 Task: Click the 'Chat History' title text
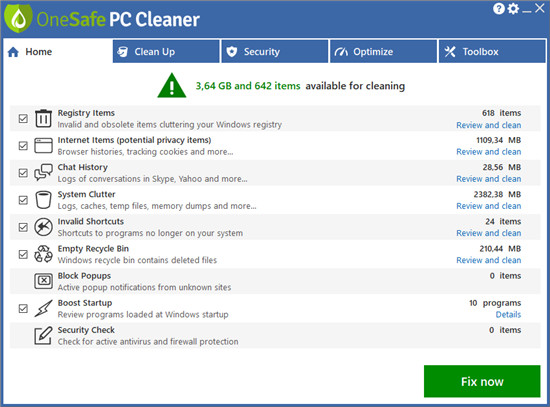(x=83, y=167)
